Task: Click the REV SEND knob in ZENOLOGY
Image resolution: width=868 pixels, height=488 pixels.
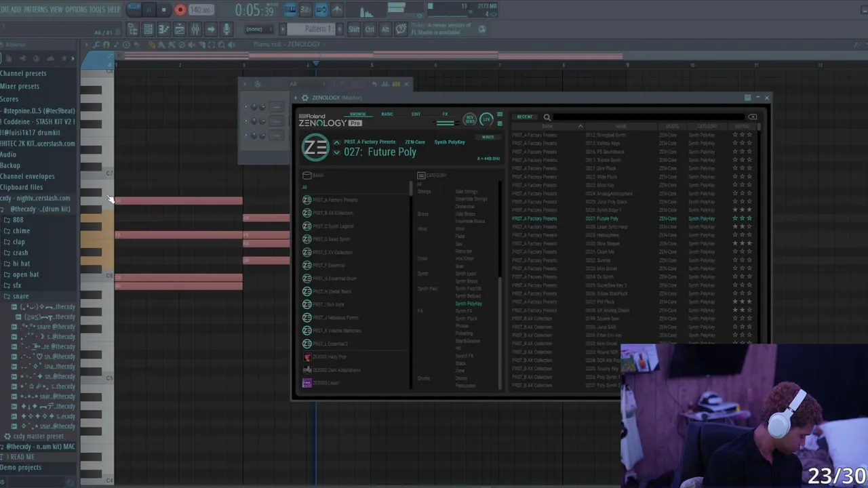Action: pos(469,120)
